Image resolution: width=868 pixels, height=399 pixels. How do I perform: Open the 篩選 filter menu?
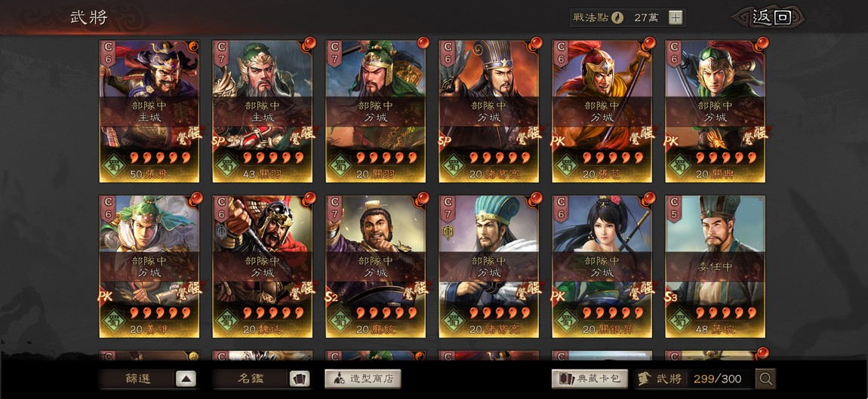(137, 379)
